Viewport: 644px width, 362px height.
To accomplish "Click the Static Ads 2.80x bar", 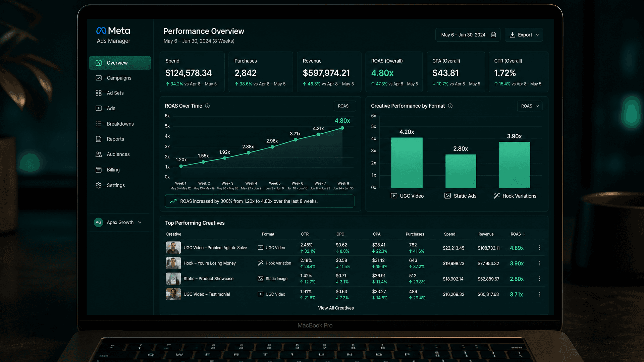I will coord(461,171).
